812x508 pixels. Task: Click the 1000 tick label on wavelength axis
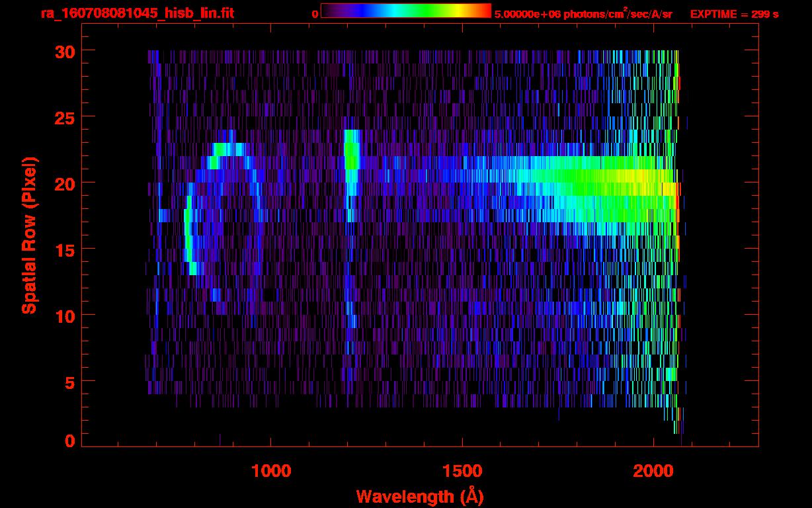(x=271, y=472)
